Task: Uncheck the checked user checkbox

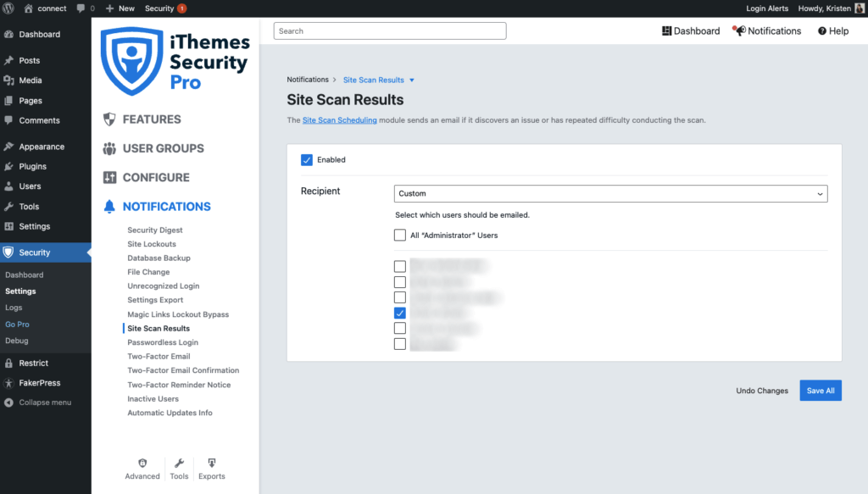Action: (x=400, y=314)
